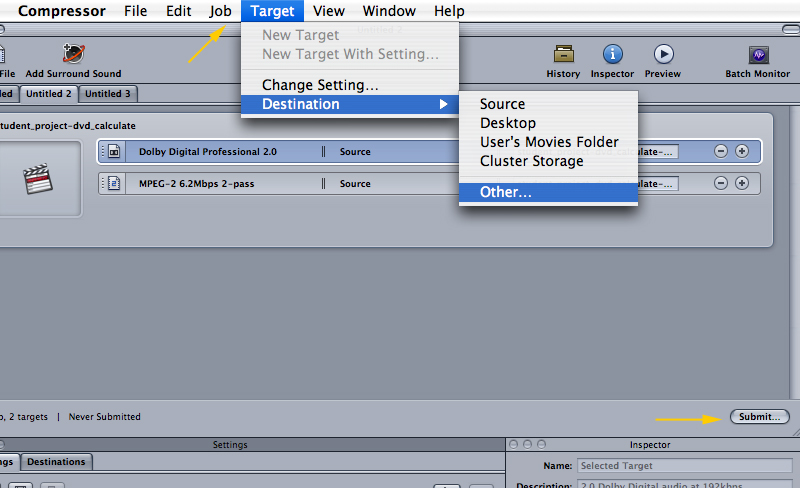The width and height of the screenshot is (800, 488).
Task: Open the History window icon
Action: 563,54
